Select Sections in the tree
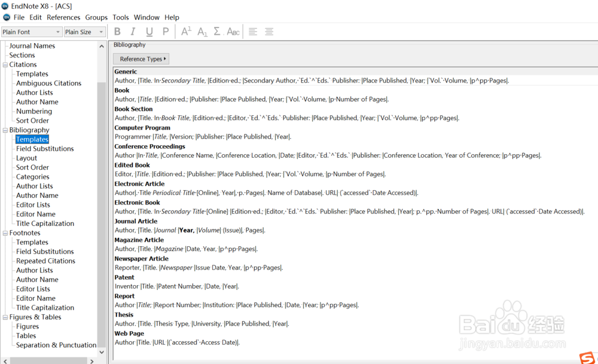 [x=22, y=55]
